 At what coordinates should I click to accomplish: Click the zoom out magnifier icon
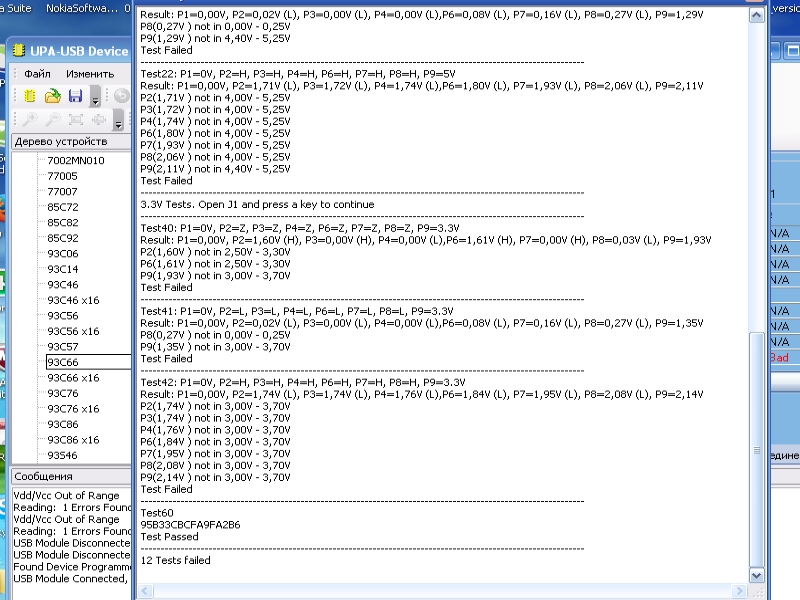[x=52, y=119]
